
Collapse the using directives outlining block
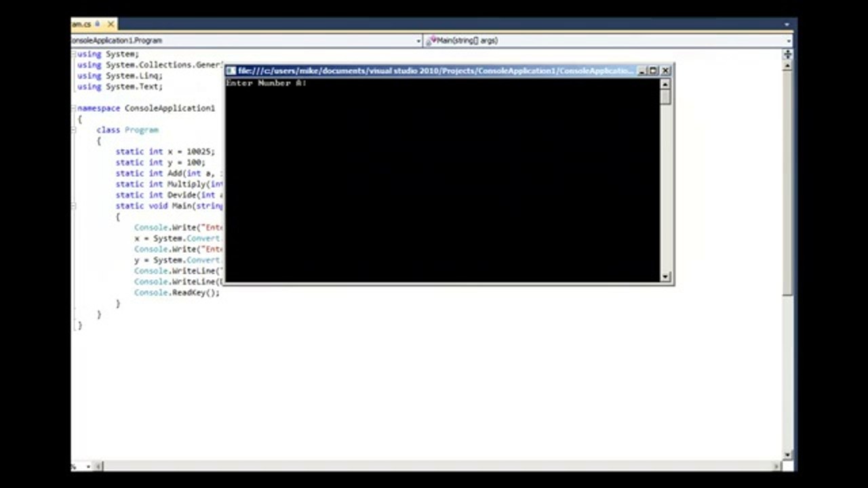pos(74,54)
